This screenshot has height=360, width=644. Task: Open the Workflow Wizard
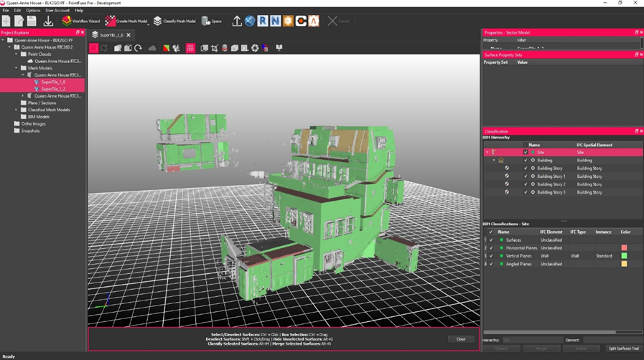pos(80,21)
